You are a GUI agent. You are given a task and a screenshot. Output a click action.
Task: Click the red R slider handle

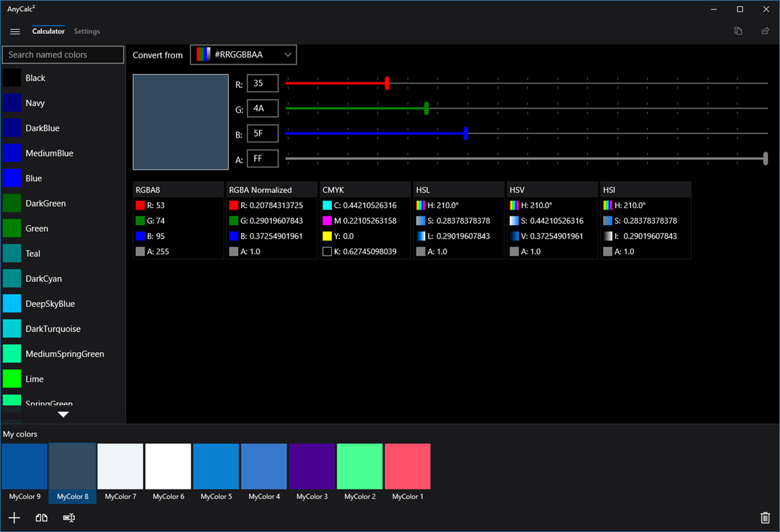(387, 82)
